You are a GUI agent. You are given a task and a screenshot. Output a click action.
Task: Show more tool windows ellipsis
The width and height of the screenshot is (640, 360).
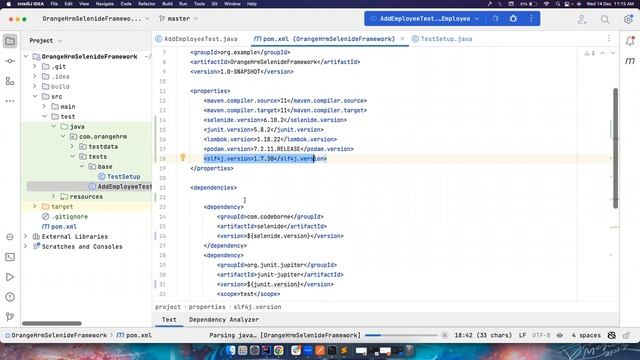10,101
